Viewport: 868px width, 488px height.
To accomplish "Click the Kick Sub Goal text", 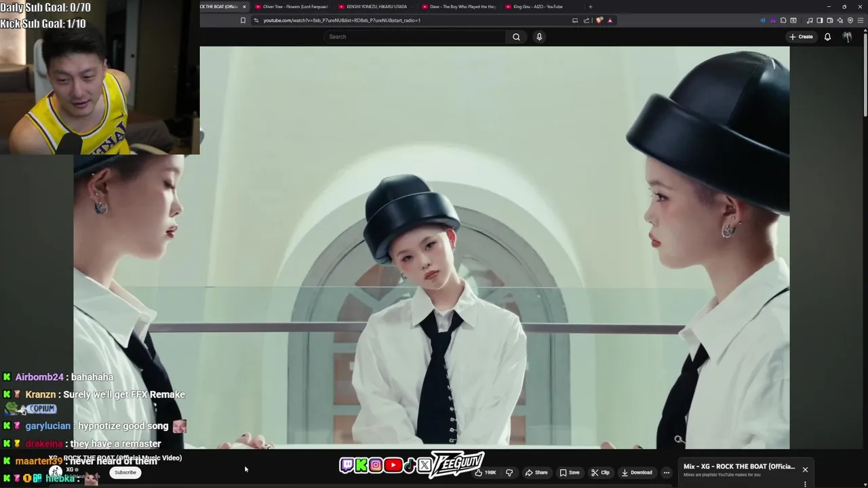I will (43, 24).
